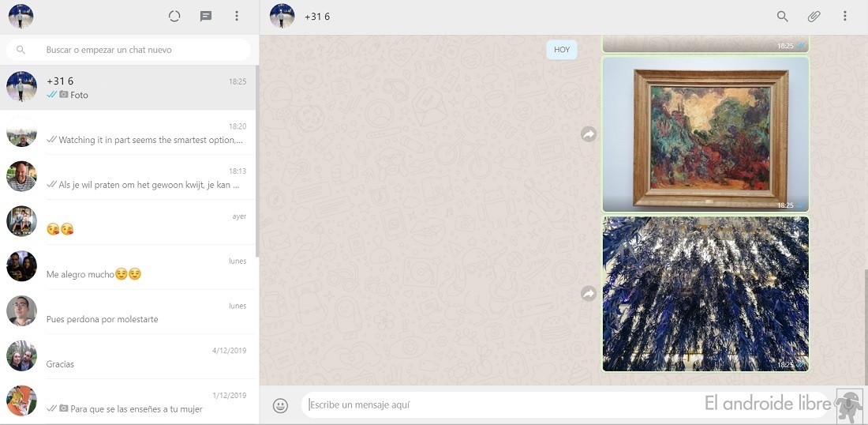Click avatar of the 18:20 chat
The height and width of the screenshot is (425, 868).
21,132
